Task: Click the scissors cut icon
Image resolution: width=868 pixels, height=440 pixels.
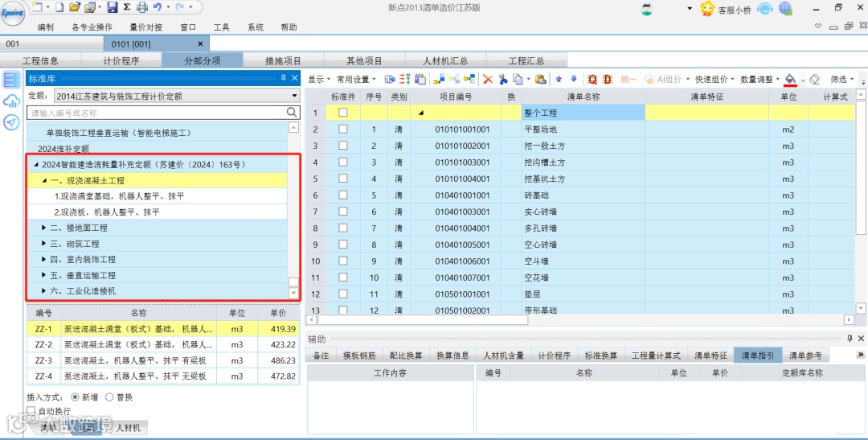Action: pyautogui.click(x=503, y=80)
